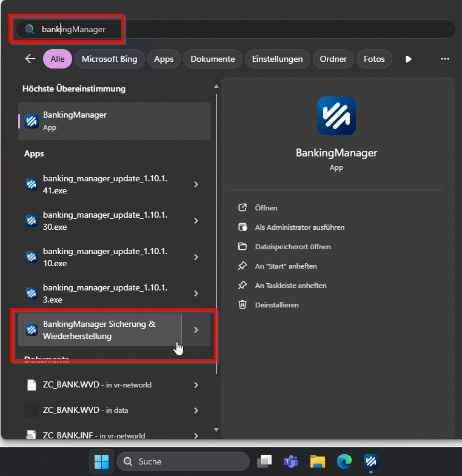The image size is (462, 476).
Task: Click the Windows Start button
Action: click(101, 461)
